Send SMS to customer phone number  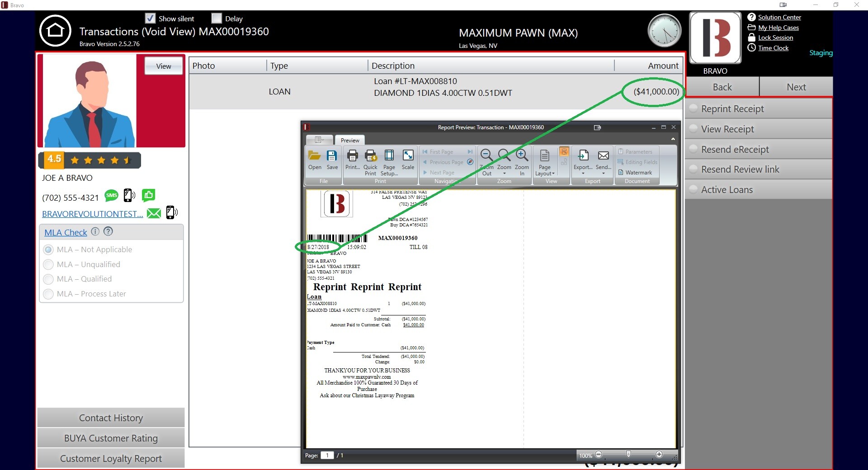pyautogui.click(x=111, y=195)
